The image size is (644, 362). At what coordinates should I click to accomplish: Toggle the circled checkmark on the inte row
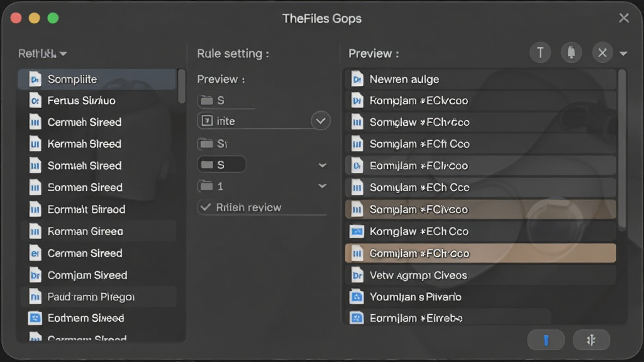click(x=321, y=121)
